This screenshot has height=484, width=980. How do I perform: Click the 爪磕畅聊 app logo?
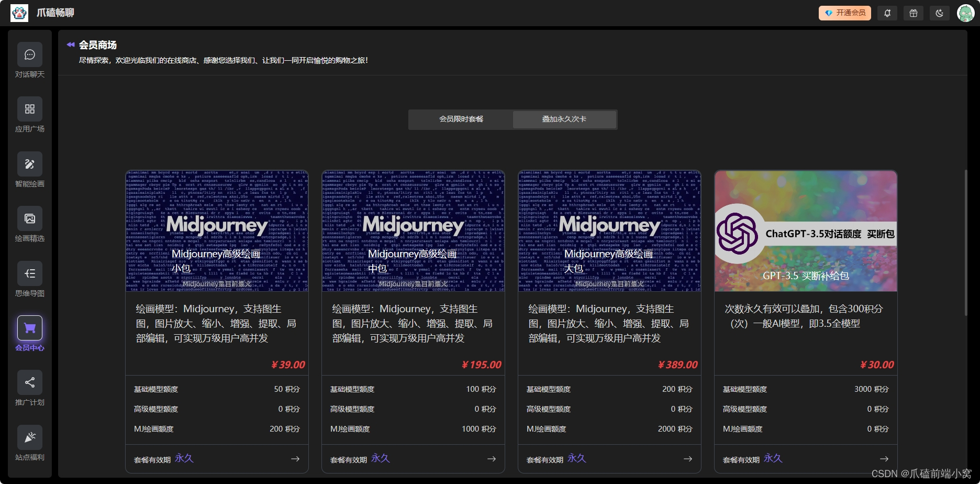click(x=19, y=13)
